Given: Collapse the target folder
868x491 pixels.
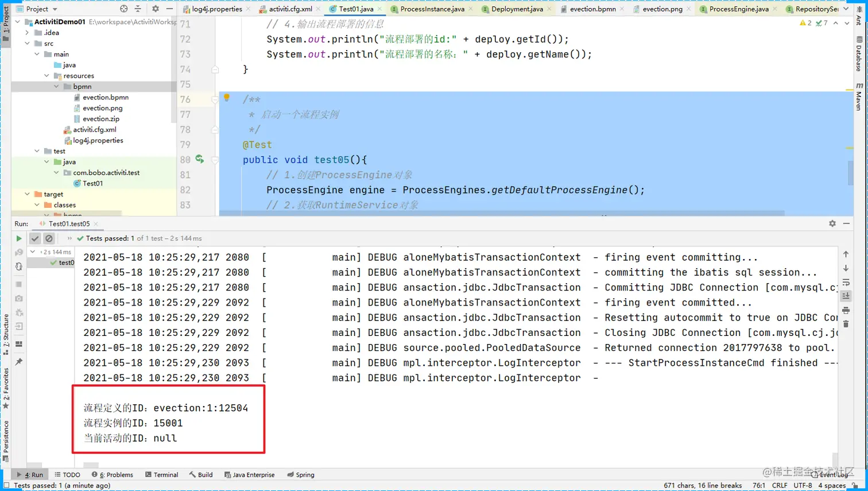Looking at the screenshot, I should (28, 194).
